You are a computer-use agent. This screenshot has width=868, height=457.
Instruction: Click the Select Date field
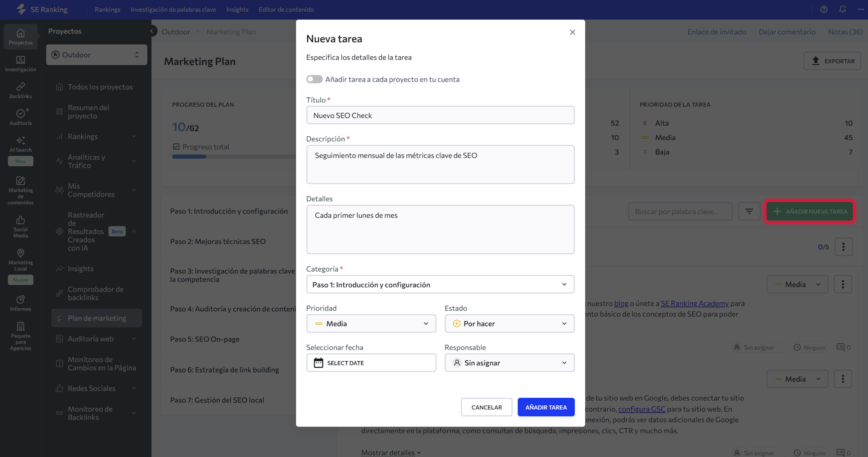pyautogui.click(x=371, y=362)
